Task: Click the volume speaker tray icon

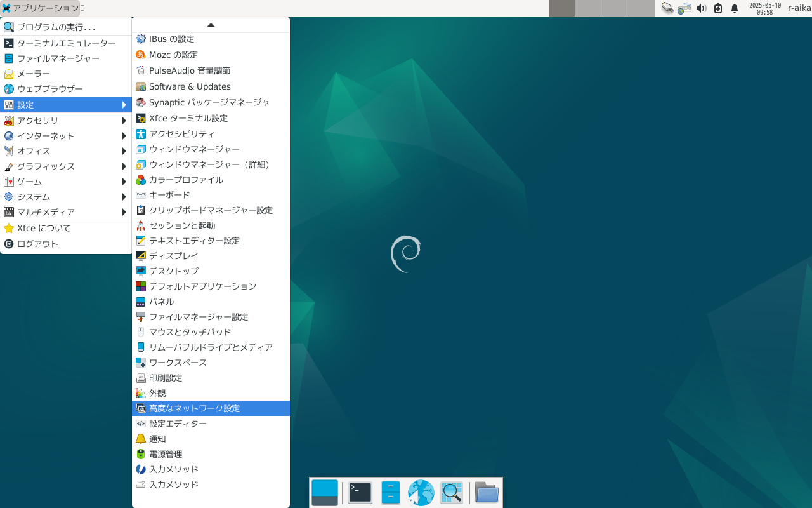Action: click(701, 8)
